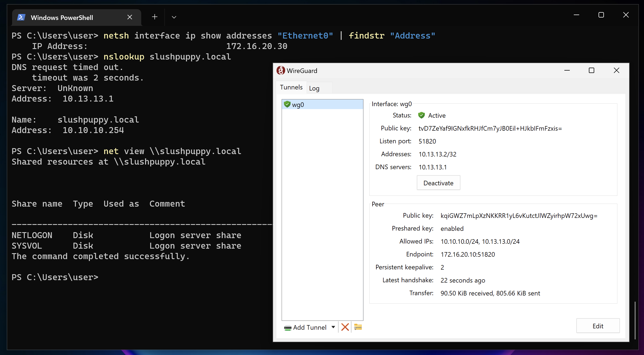644x355 pixels.
Task: Click the terminal scrollbar thumb
Action: 635,320
